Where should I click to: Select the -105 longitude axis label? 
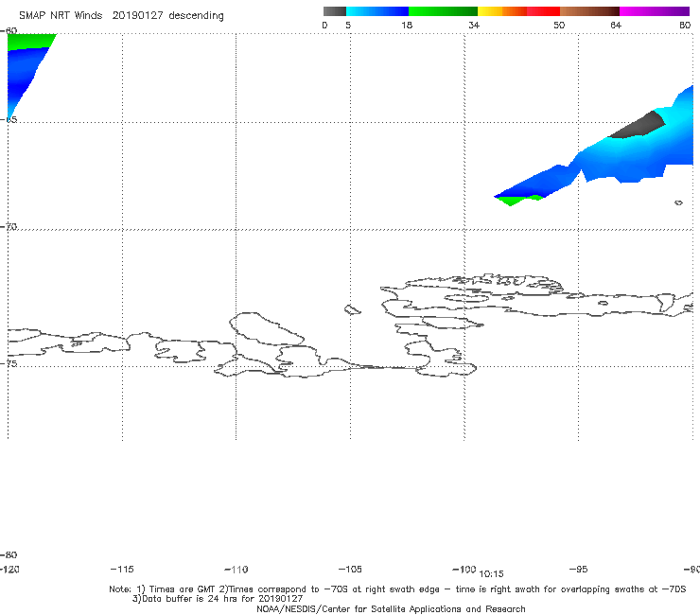350,569
